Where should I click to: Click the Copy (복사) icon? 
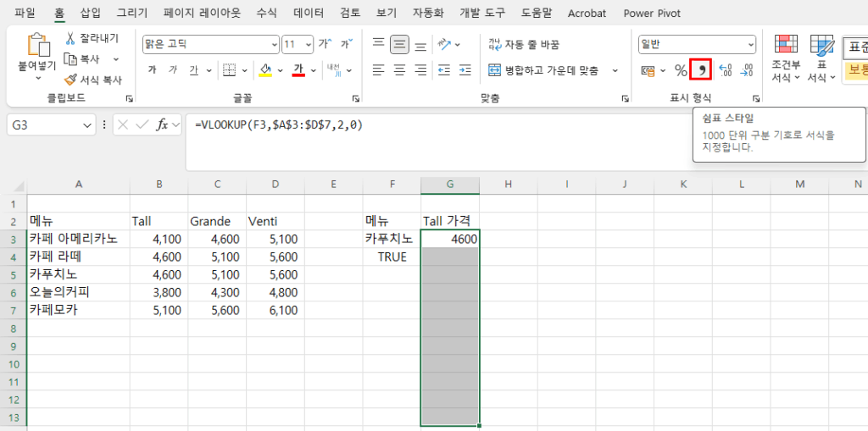tap(70, 58)
